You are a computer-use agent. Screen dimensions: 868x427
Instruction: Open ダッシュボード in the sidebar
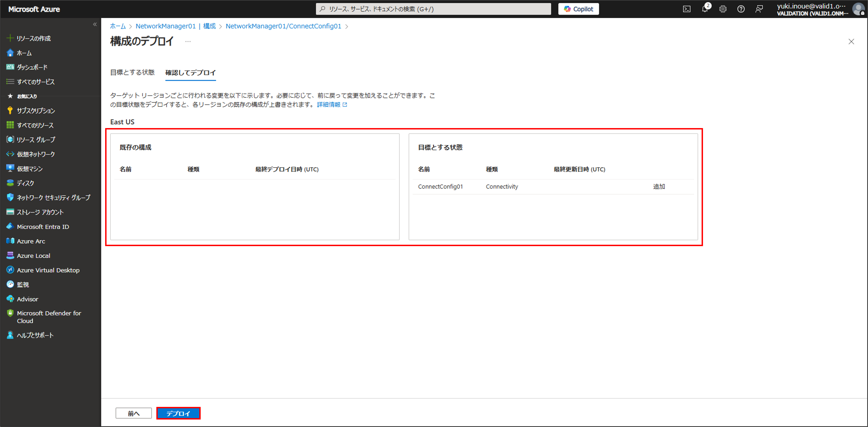(32, 67)
